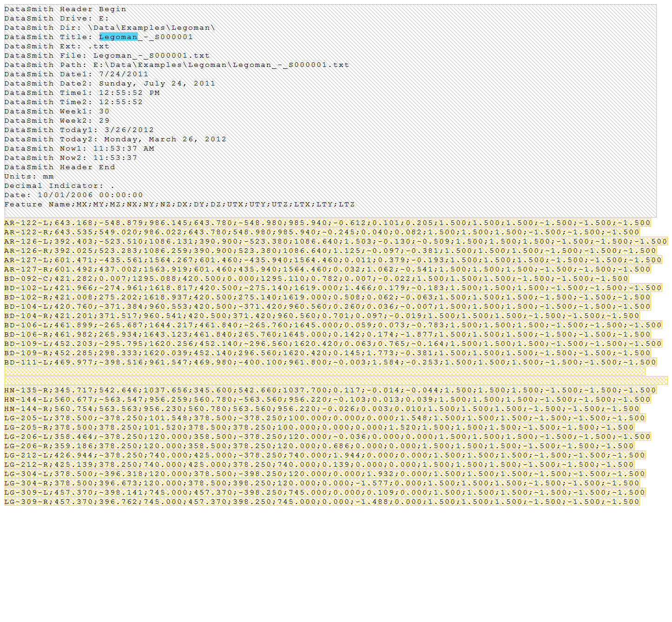Click the DataSmith Path line
This screenshot has width=672, height=622.
click(177, 65)
